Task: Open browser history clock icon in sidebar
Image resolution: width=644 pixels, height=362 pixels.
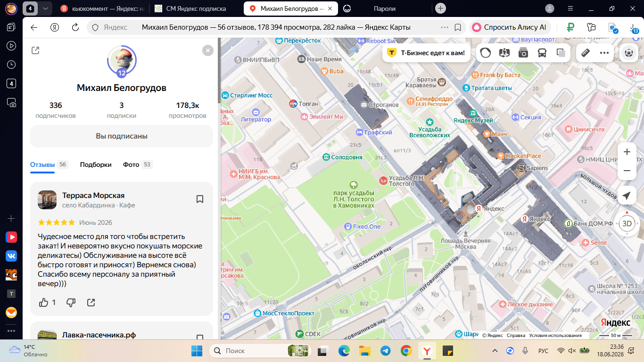Action: tap(11, 65)
